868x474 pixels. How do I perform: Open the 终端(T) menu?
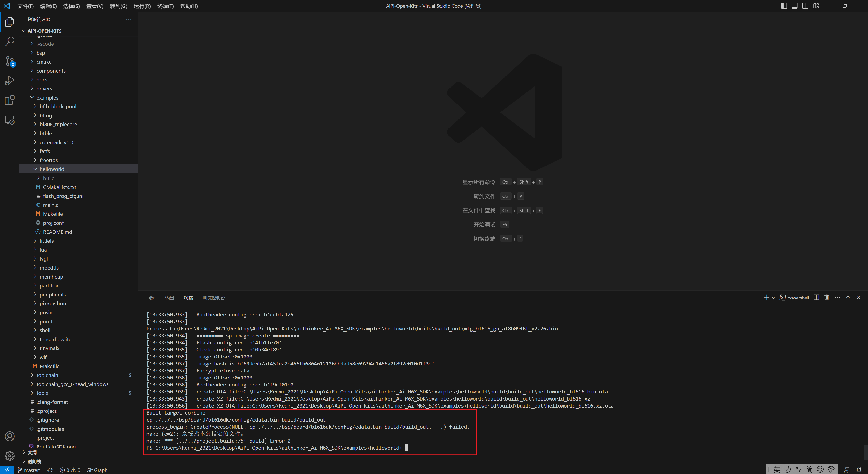(x=165, y=6)
